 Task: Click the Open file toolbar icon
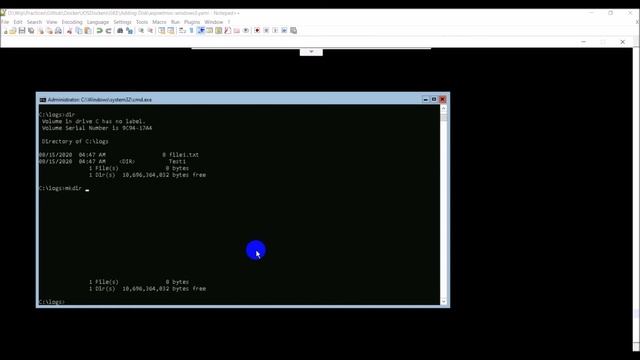13,31
